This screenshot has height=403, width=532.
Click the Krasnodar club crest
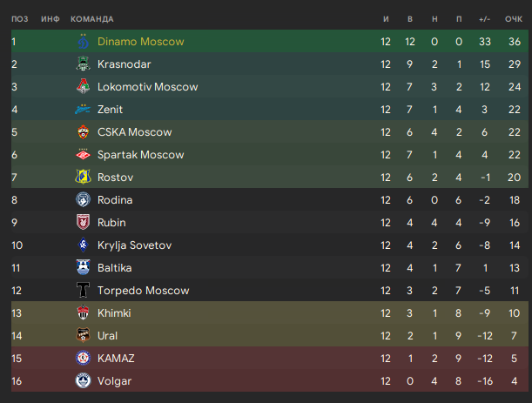point(83,64)
